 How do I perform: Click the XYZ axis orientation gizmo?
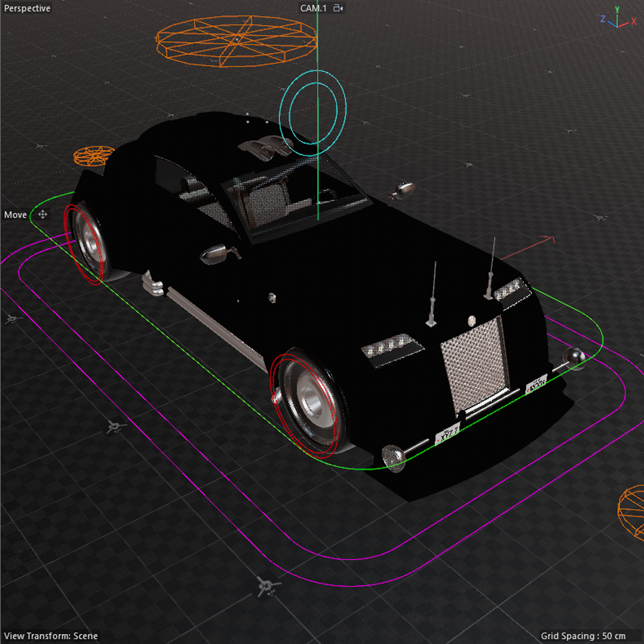tap(618, 19)
